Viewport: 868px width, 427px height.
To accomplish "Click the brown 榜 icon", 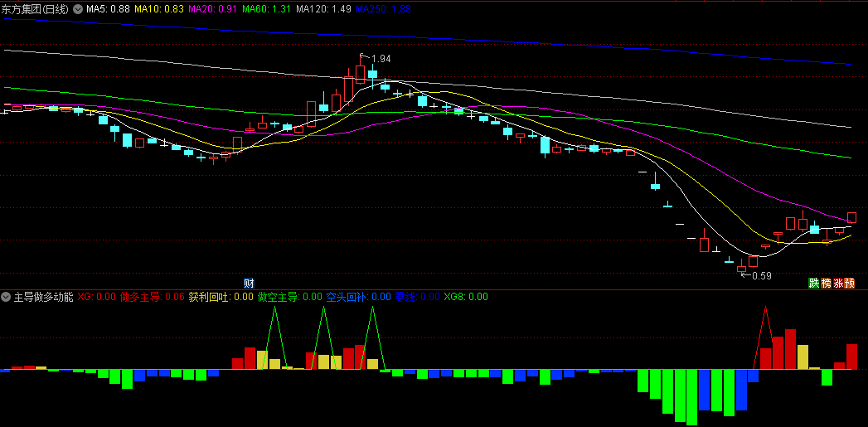I will click(826, 283).
